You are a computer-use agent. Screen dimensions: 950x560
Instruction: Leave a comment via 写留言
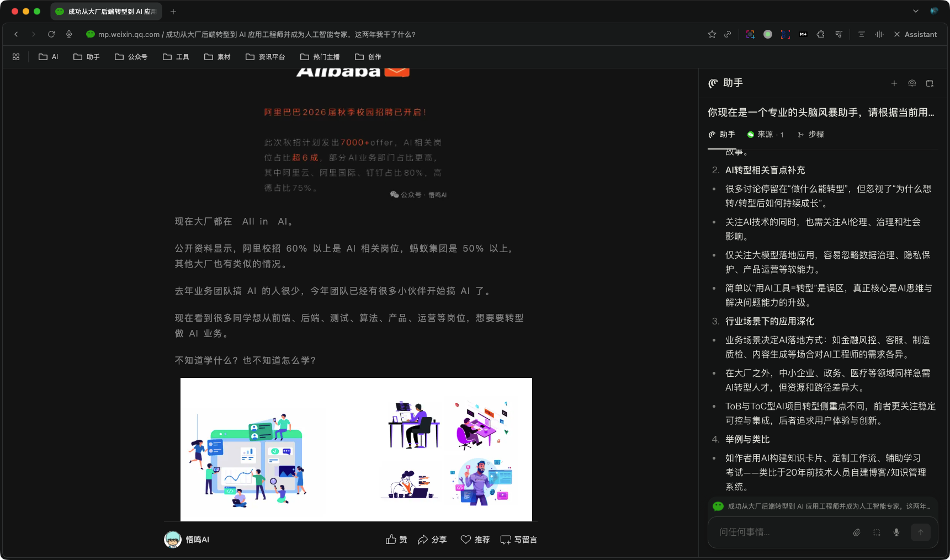click(519, 540)
